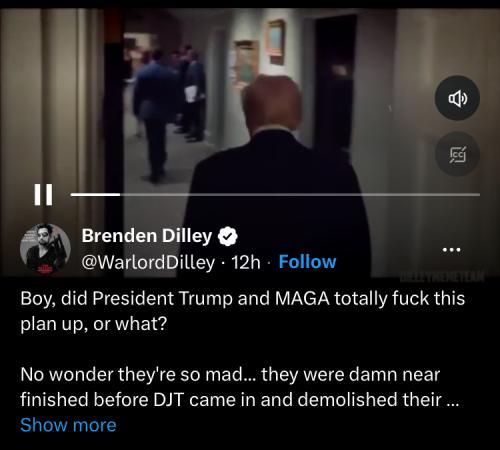
Task: Follow the @WarlordDilley account
Action: (307, 262)
